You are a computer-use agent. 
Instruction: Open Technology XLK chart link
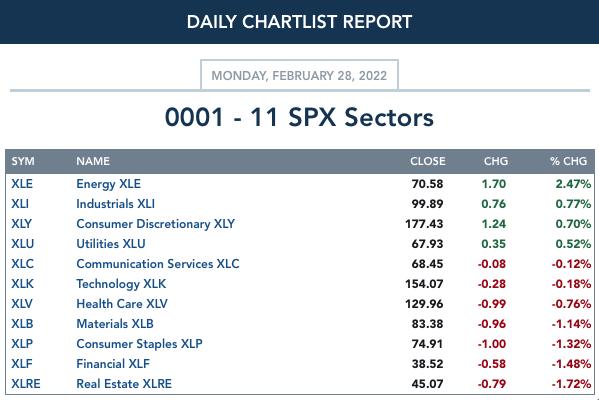(121, 284)
